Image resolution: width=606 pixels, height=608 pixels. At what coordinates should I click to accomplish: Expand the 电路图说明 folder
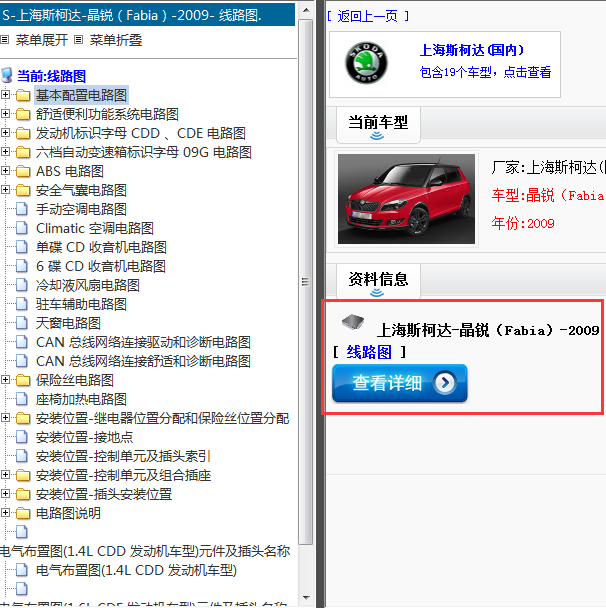(5, 513)
